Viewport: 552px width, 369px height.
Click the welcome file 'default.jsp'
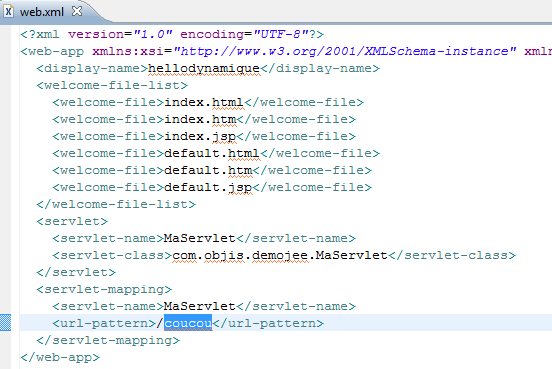[208, 188]
